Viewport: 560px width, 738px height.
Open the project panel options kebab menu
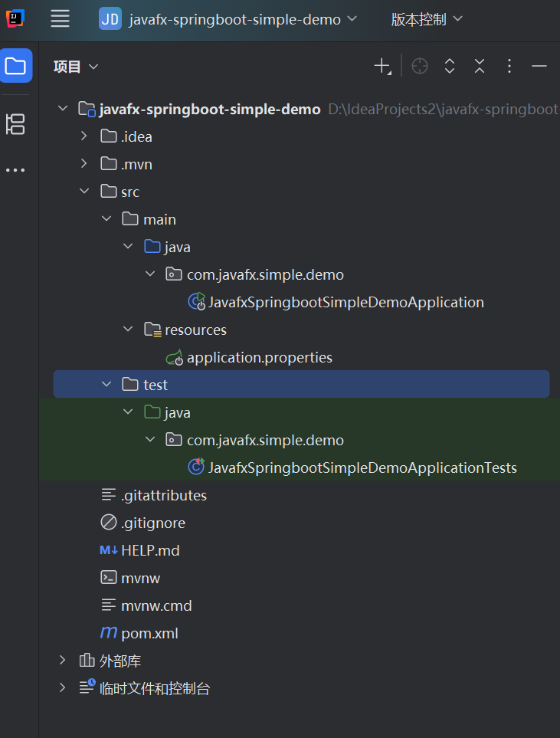509,66
